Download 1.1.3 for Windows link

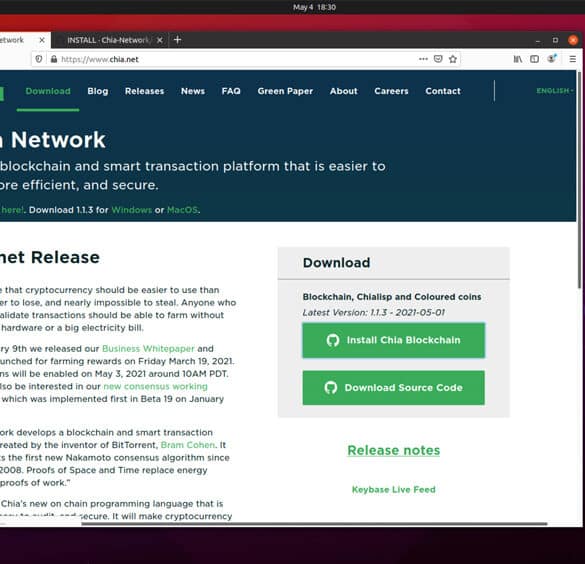132,210
